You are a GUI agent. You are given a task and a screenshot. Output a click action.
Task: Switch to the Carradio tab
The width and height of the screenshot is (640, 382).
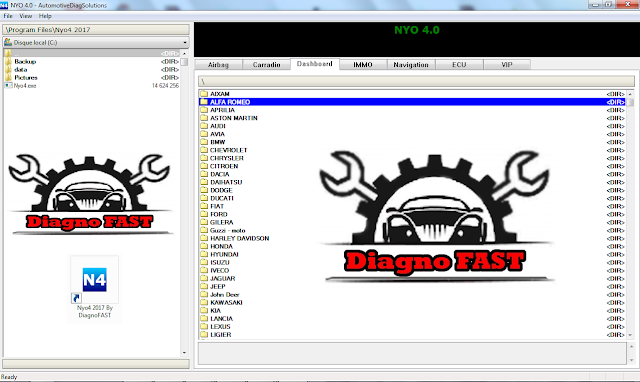(267, 64)
